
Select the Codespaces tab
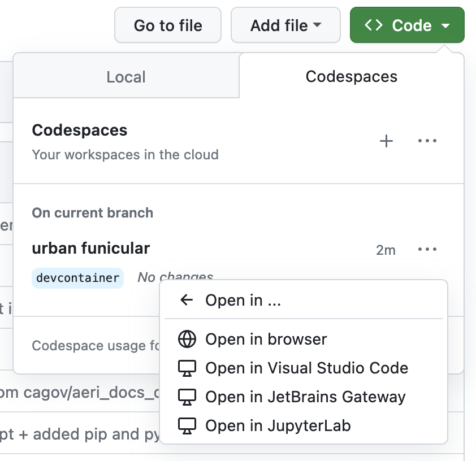click(x=351, y=76)
